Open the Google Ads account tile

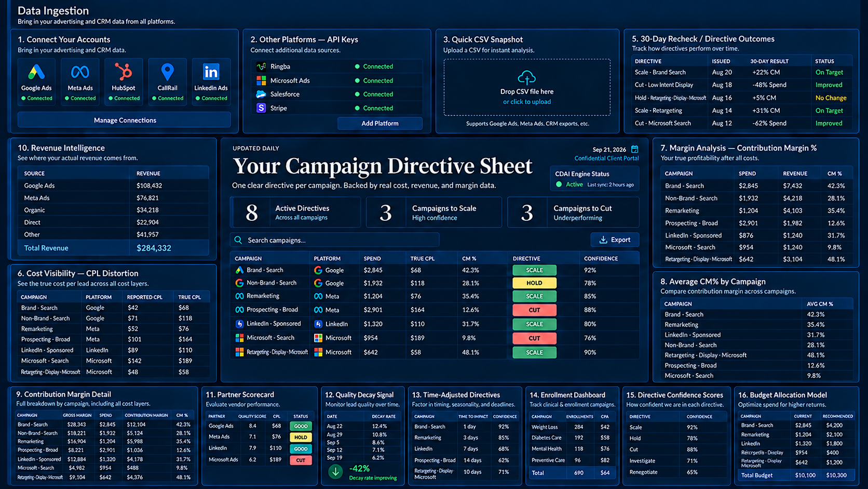pyautogui.click(x=36, y=82)
